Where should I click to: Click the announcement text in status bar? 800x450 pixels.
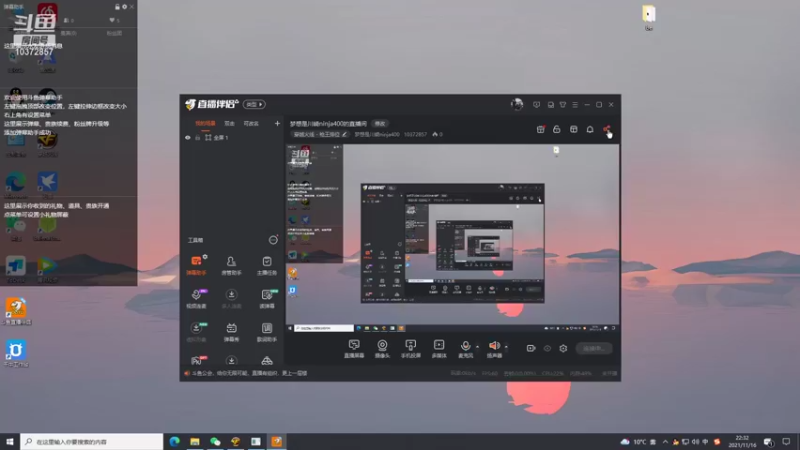(249, 373)
